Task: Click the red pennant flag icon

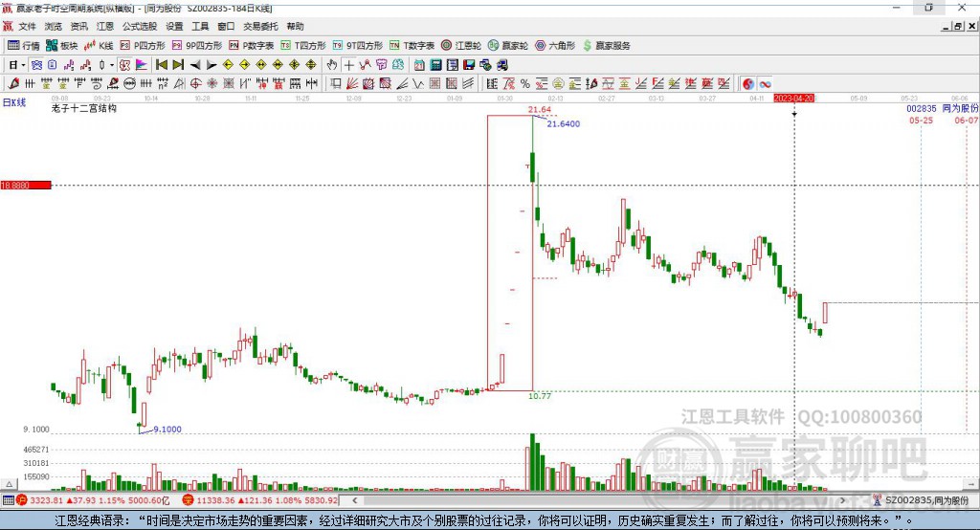Action: pos(142,64)
